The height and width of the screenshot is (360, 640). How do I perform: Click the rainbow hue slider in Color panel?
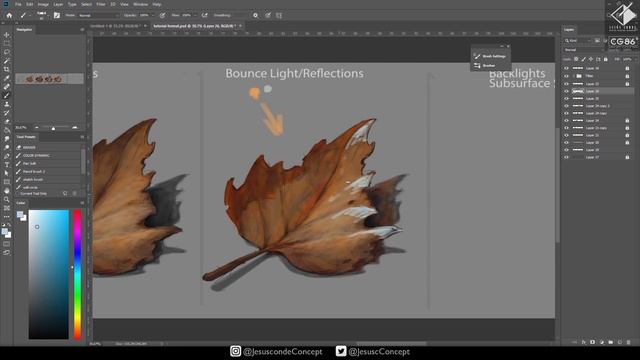77,274
